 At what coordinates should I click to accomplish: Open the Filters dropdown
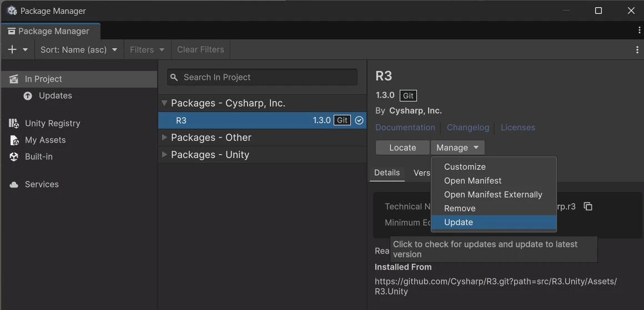tap(148, 49)
